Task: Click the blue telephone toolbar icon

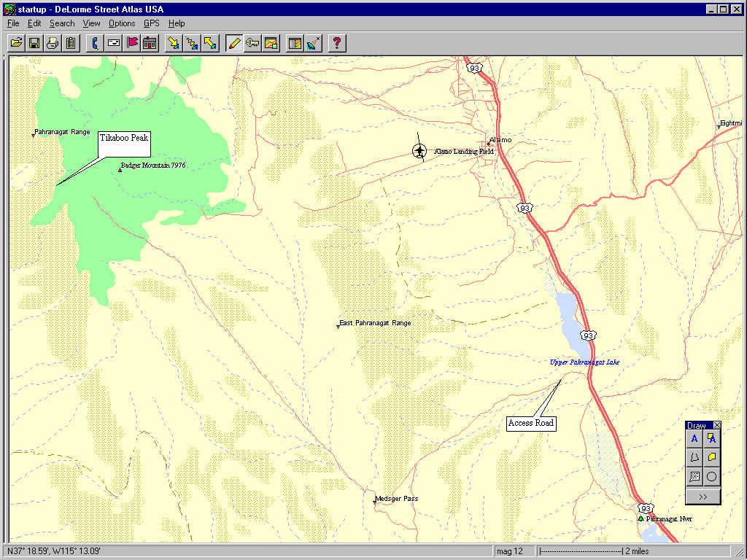Action: coord(96,43)
